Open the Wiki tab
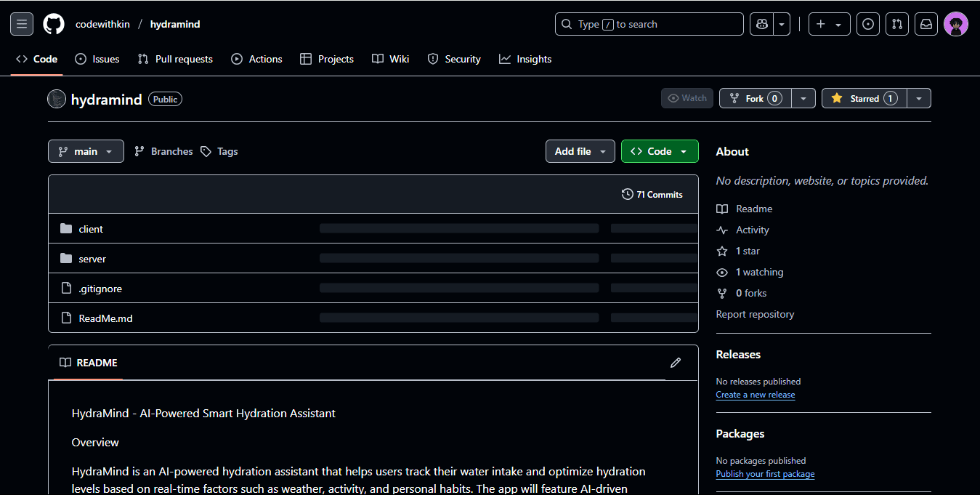980x495 pixels. point(391,59)
